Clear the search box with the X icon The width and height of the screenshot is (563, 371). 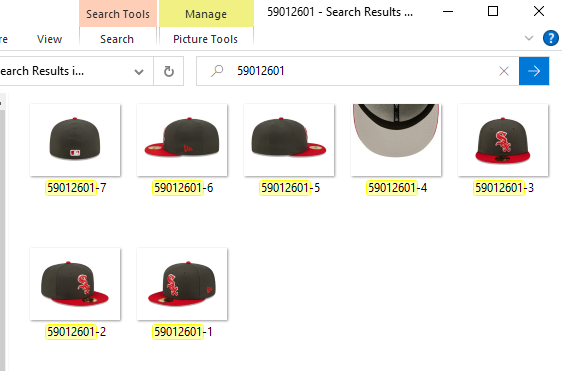[x=504, y=71]
